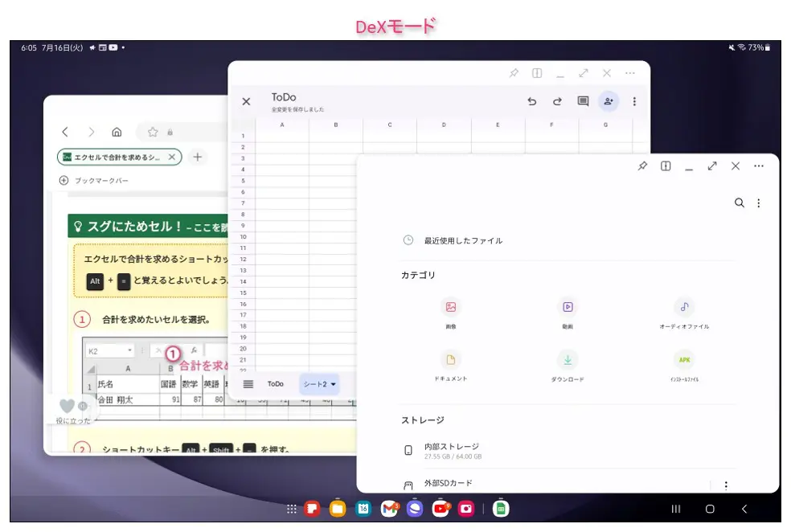Search files using the magnifier icon

click(740, 203)
